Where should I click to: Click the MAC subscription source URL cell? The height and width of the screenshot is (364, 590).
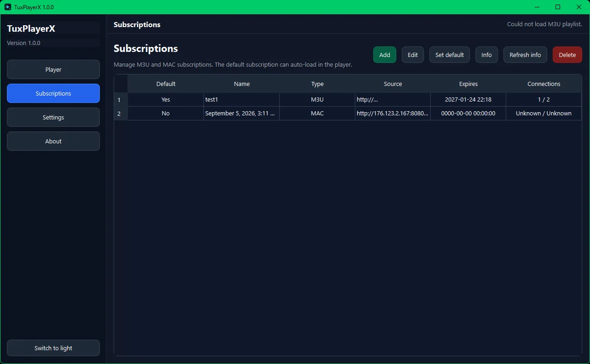(x=392, y=114)
